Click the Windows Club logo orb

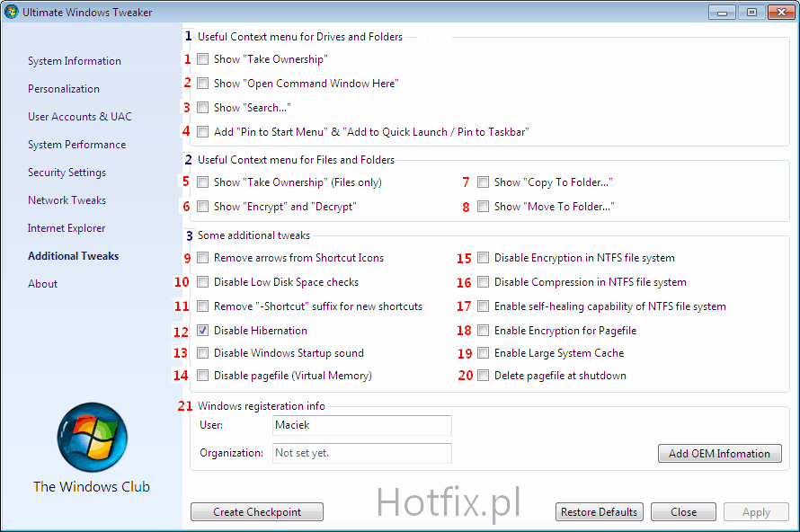point(92,439)
